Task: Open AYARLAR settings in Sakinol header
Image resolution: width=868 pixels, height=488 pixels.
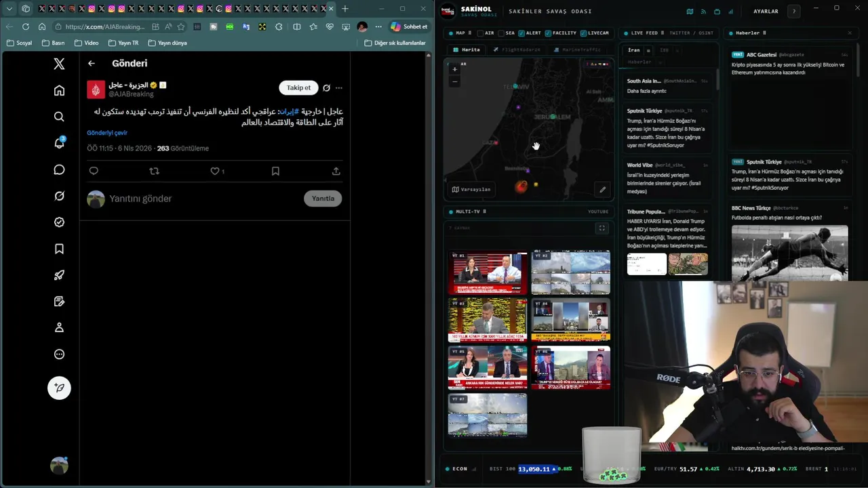Action: tap(766, 12)
